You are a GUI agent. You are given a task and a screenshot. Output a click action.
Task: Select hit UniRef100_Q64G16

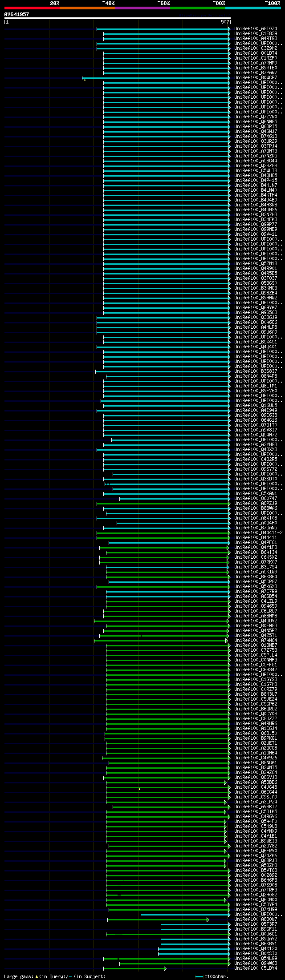click(x=256, y=420)
